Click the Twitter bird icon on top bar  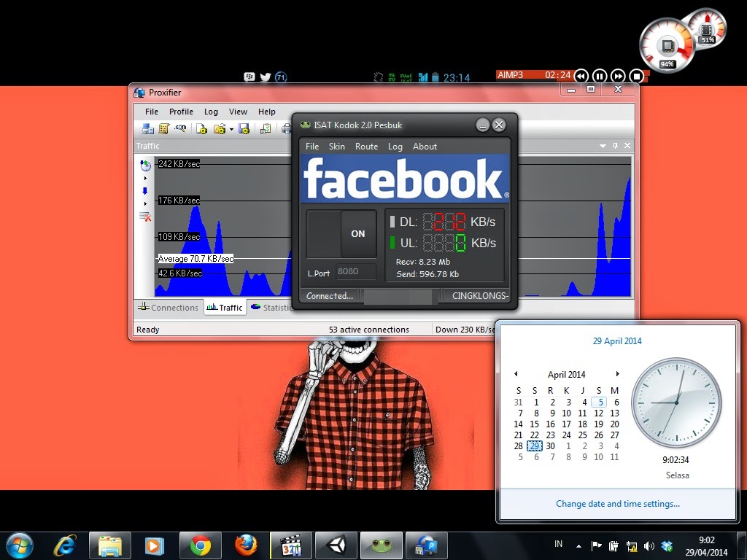[x=266, y=77]
